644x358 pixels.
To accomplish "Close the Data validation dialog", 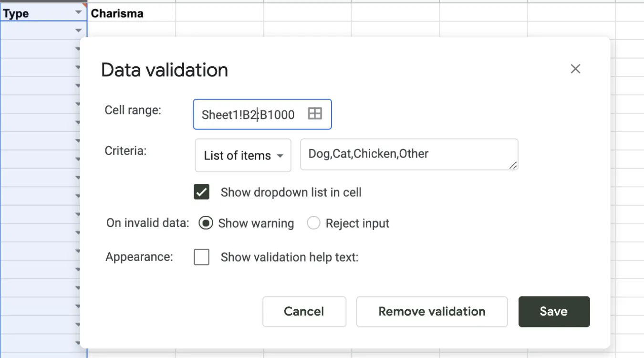I will 575,69.
